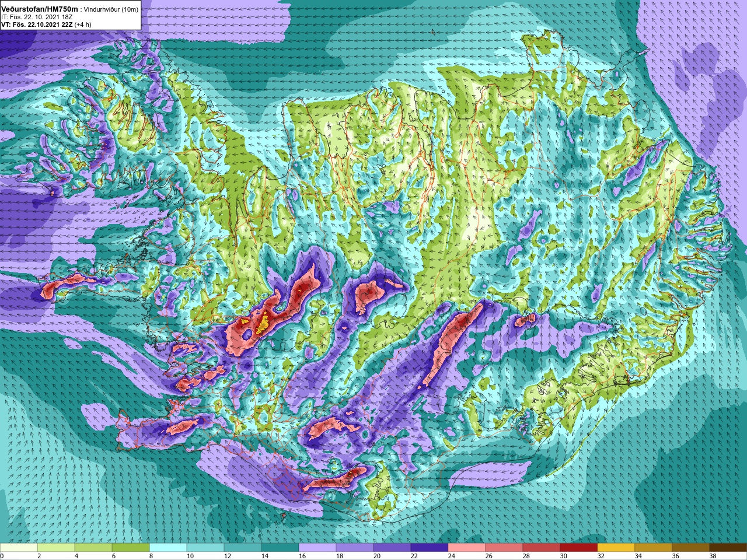This screenshot has width=747, height=560.
Task: Click the legend swatch between 30 and 32
Action: (579, 547)
